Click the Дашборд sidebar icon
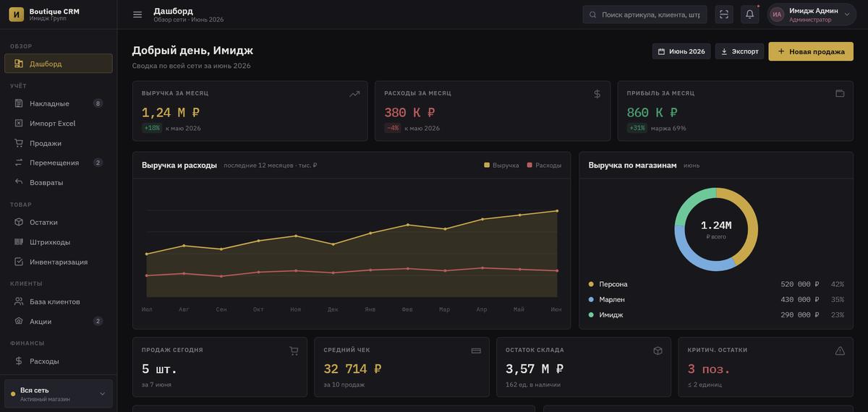The height and width of the screenshot is (412, 868). pyautogui.click(x=19, y=64)
